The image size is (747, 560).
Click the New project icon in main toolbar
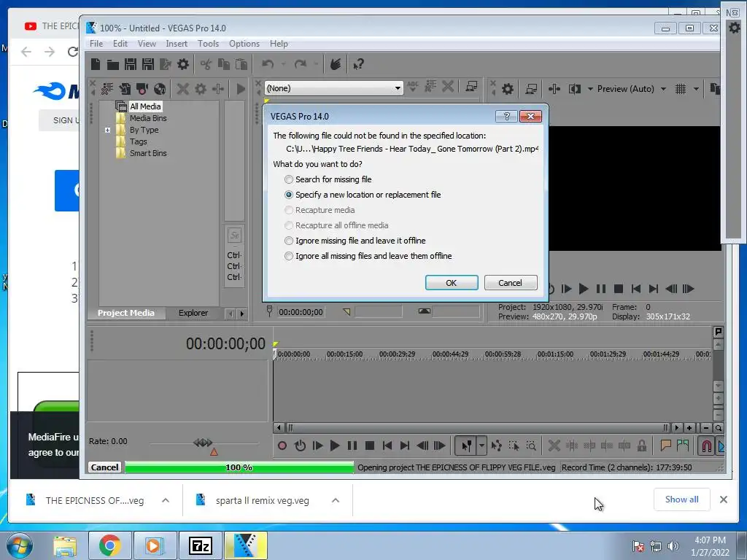[96, 64]
